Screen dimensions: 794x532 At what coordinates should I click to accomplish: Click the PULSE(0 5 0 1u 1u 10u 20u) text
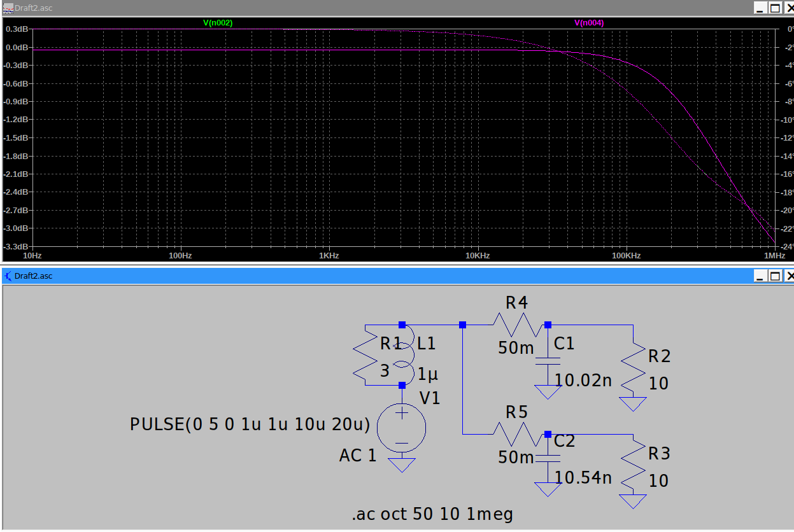tap(250, 424)
